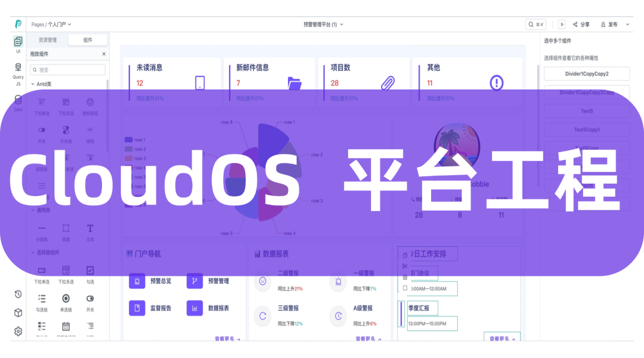Open the Data sidebar section

coord(18,103)
